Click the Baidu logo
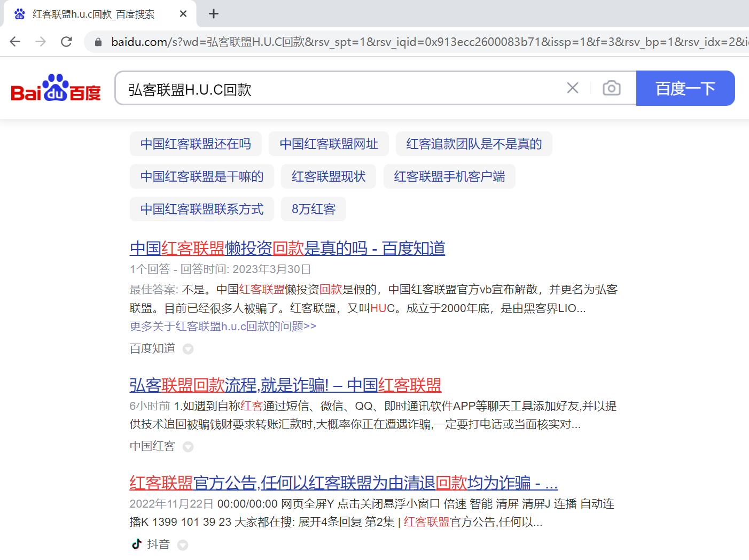This screenshot has height=560, width=749. click(x=56, y=88)
